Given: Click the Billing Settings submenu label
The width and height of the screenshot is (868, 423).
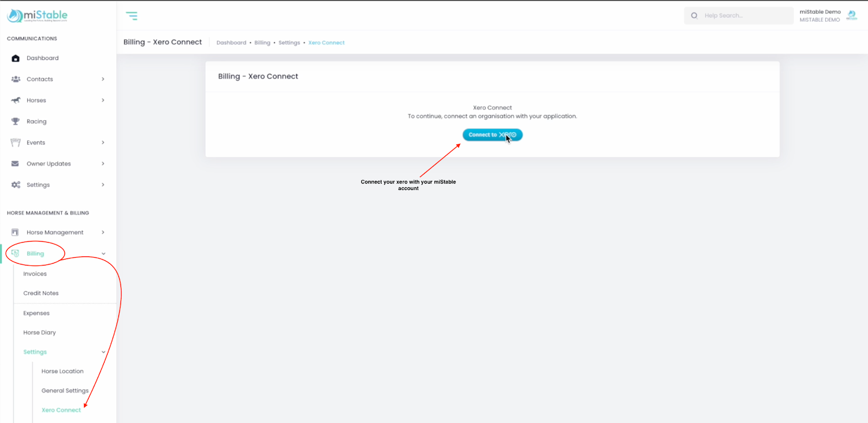Looking at the screenshot, I should tap(35, 352).
